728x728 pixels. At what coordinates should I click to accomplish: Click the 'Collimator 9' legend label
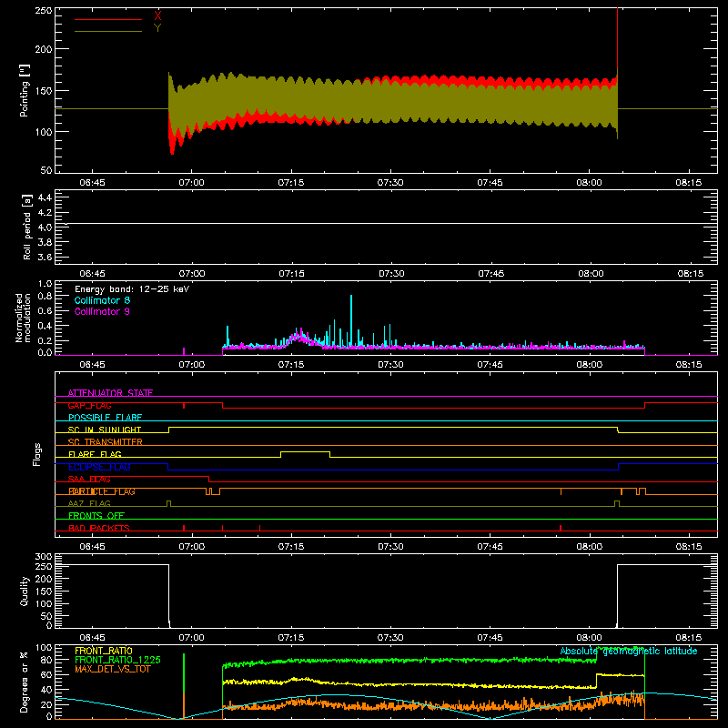(102, 311)
